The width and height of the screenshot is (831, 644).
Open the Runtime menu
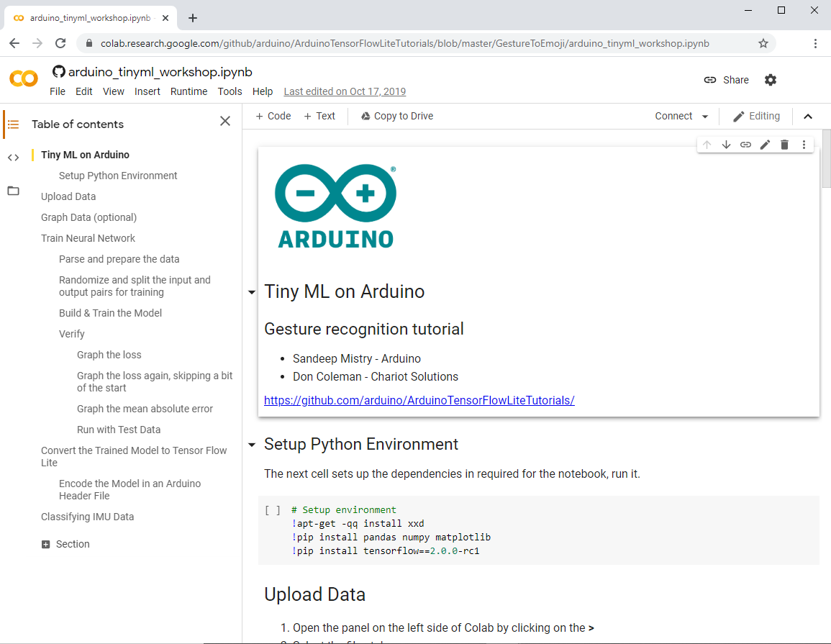coord(189,91)
